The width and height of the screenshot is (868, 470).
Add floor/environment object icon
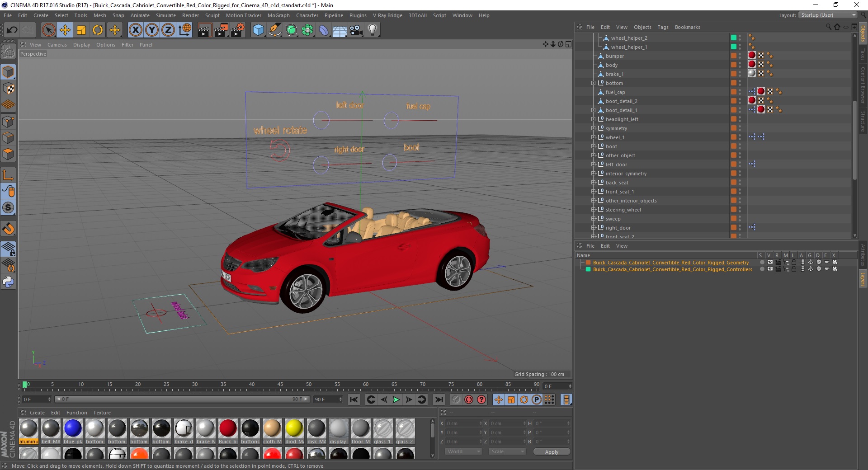click(340, 30)
